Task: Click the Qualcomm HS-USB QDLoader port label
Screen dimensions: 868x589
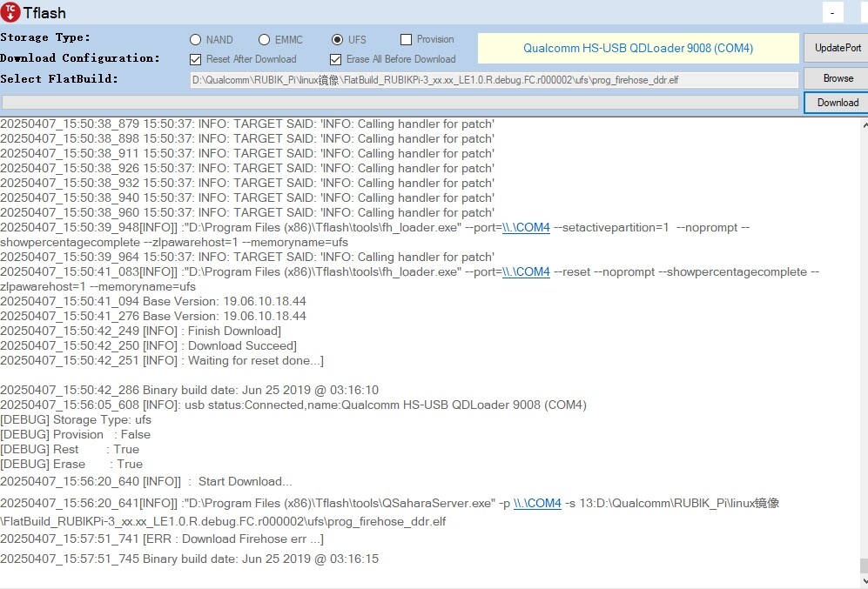Action: tap(637, 49)
